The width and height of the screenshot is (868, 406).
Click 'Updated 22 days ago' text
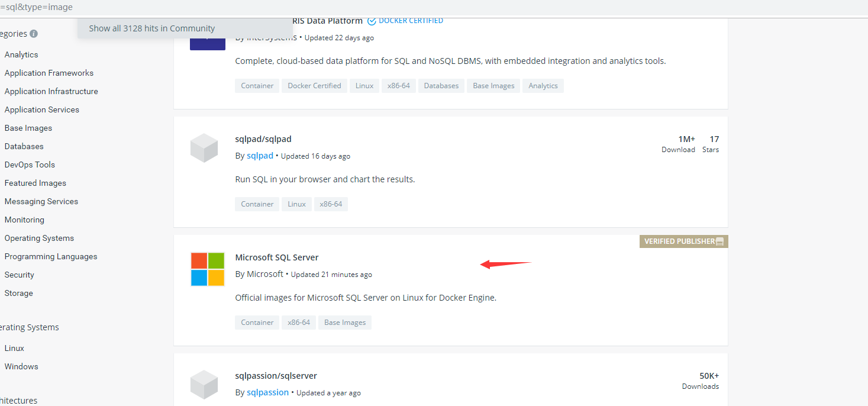click(339, 38)
